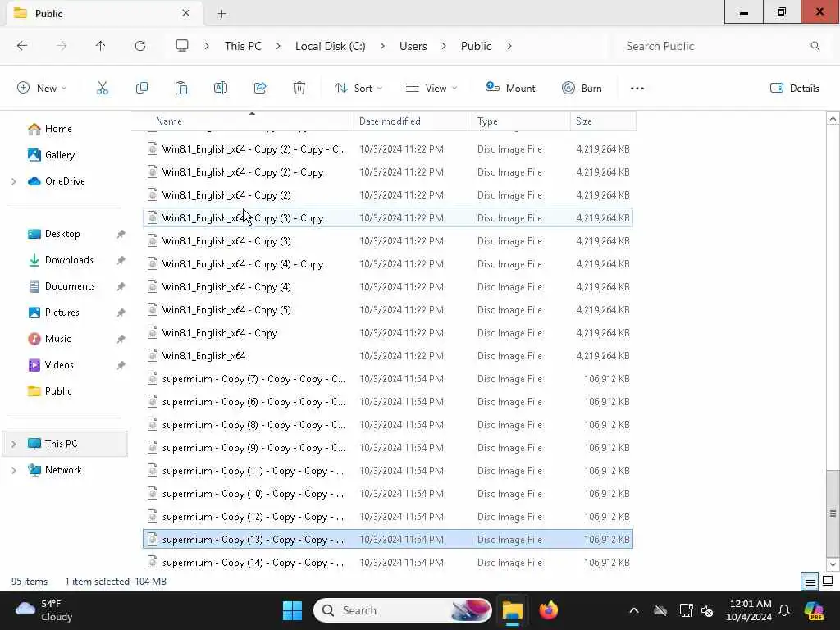Select file Win8.1_English_x64
The image size is (840, 630).
click(x=388, y=356)
